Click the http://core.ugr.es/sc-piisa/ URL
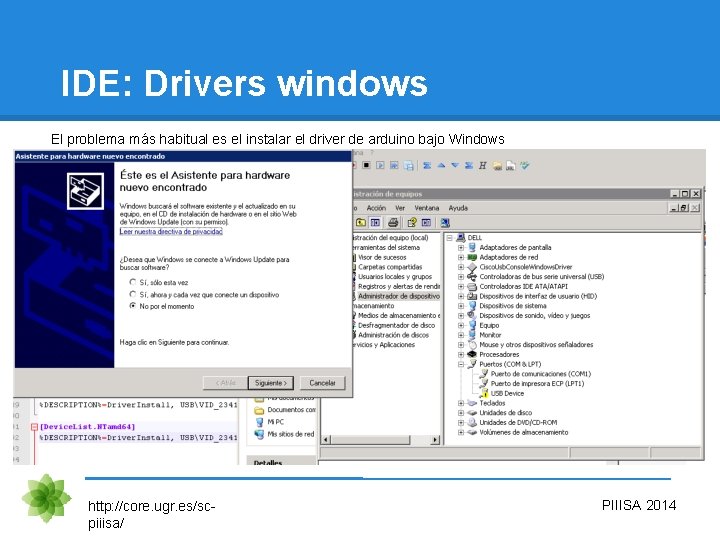720x540 pixels. (152, 514)
